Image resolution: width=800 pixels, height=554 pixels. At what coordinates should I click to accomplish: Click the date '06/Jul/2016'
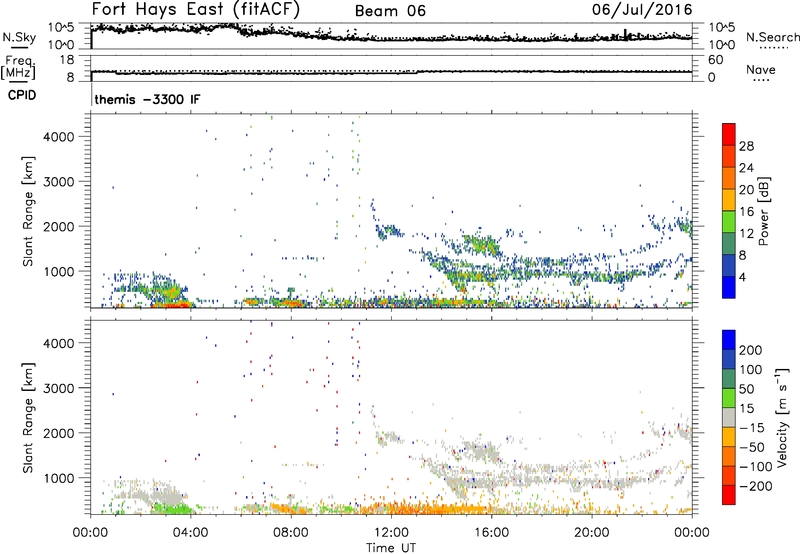point(642,10)
